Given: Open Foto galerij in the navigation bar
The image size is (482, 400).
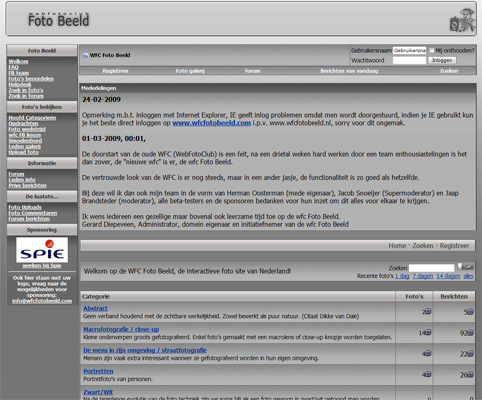Looking at the screenshot, I should [x=190, y=71].
